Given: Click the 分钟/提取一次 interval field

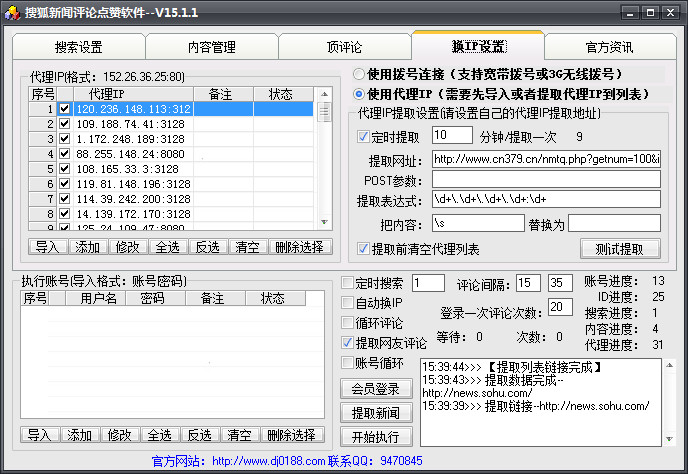Looking at the screenshot, I should tap(452, 135).
